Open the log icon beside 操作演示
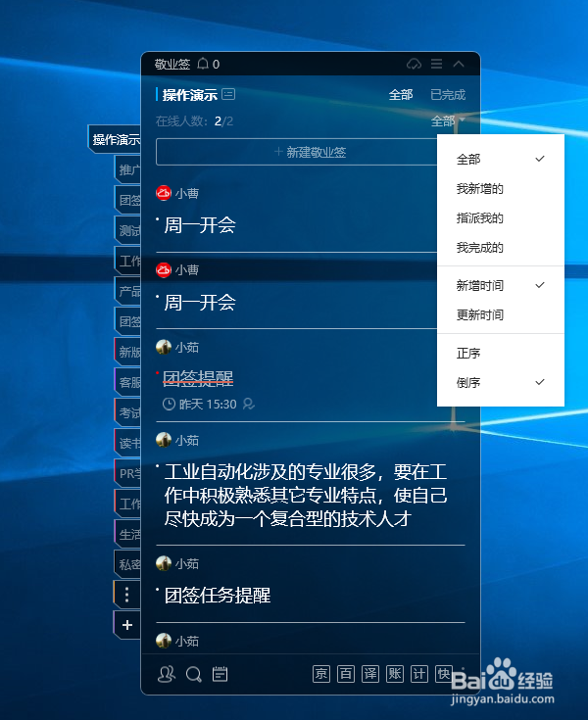588x720 pixels. click(228, 94)
